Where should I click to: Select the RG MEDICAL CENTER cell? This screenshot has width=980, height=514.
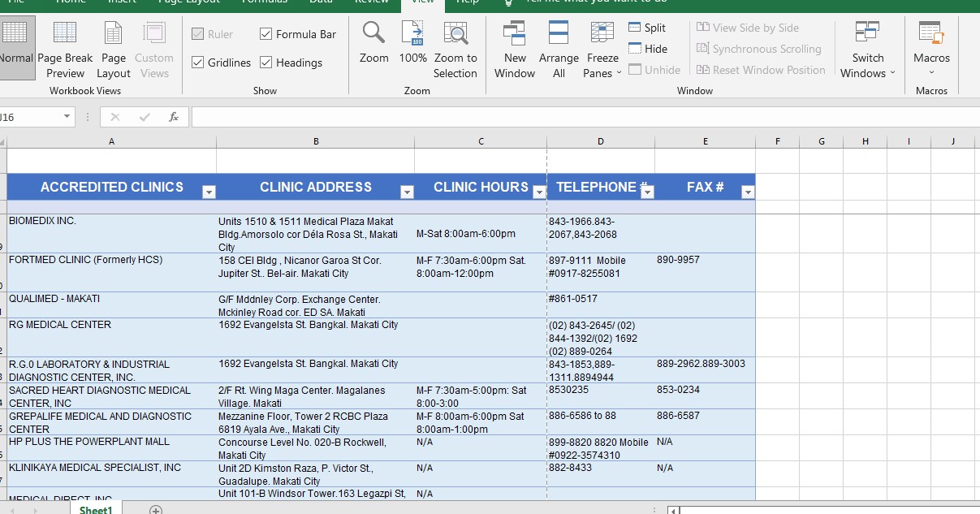tap(111, 338)
